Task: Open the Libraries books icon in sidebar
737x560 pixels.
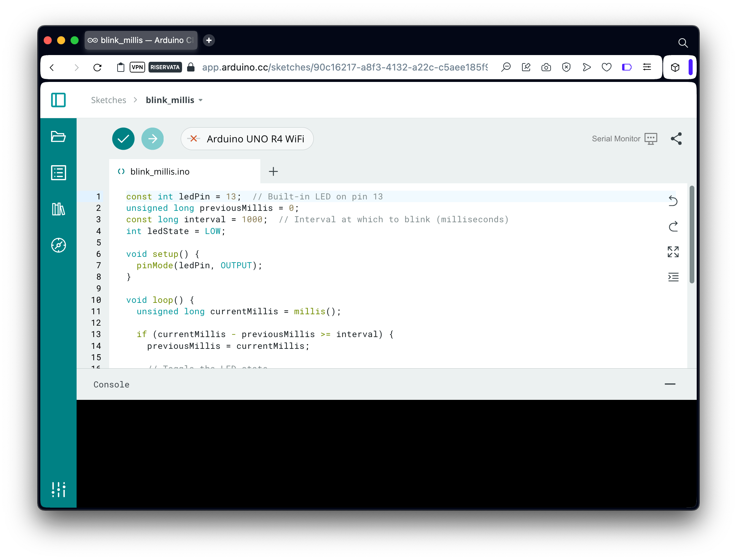Action: 58,209
